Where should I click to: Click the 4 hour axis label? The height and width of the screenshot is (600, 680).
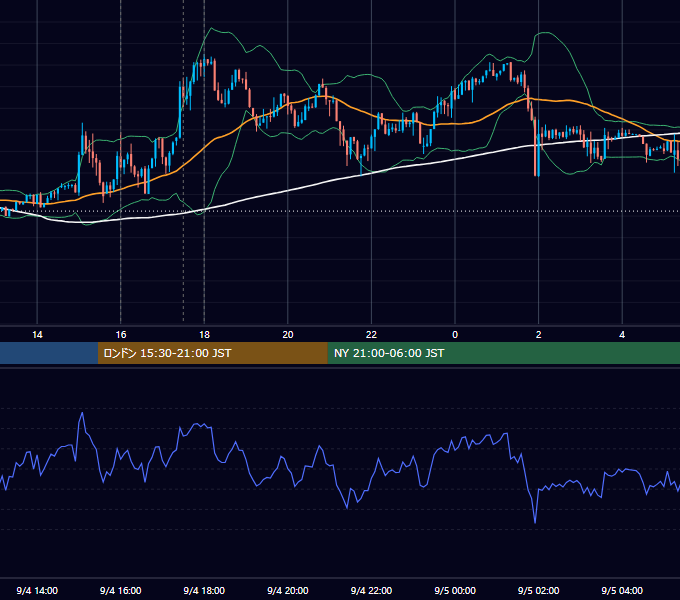click(x=622, y=335)
